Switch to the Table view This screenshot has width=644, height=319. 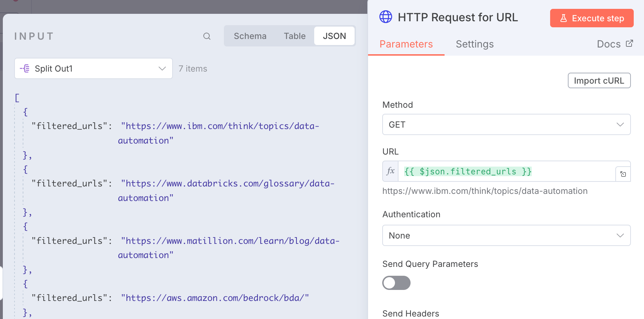point(294,36)
